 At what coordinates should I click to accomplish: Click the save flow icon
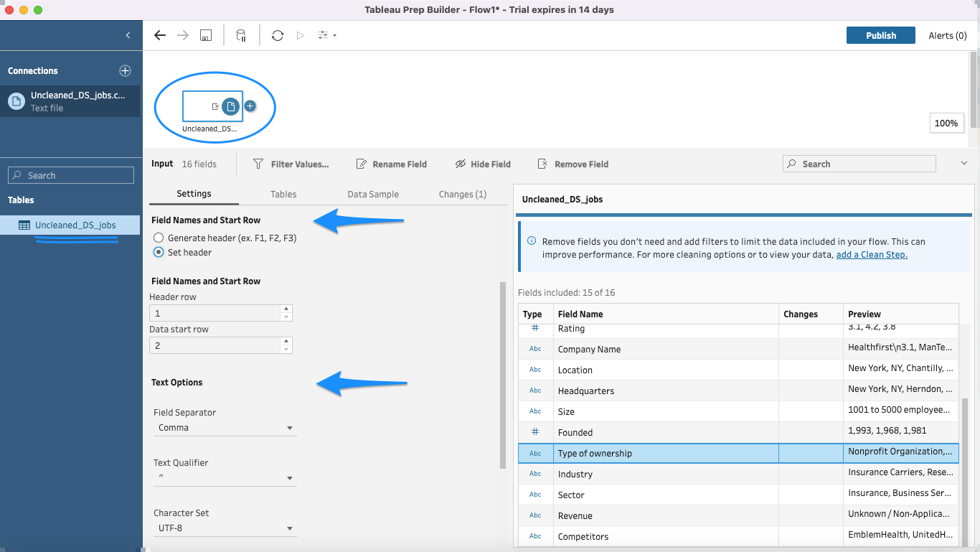(205, 35)
